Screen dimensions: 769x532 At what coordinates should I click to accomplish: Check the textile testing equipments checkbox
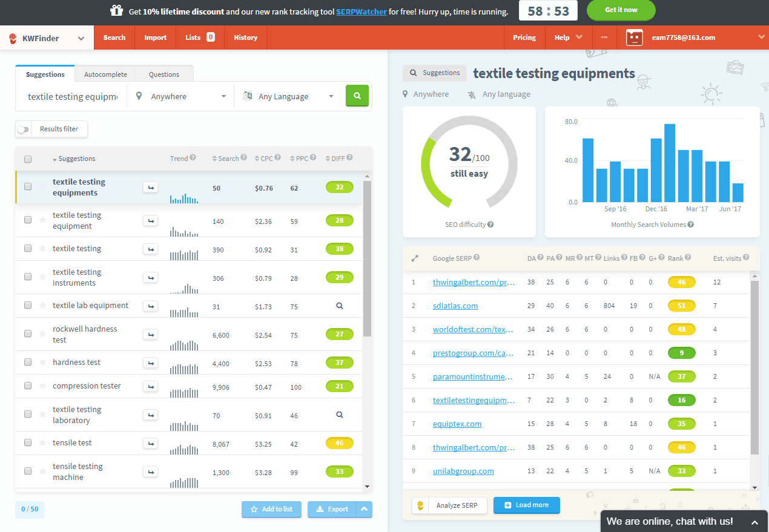point(28,187)
